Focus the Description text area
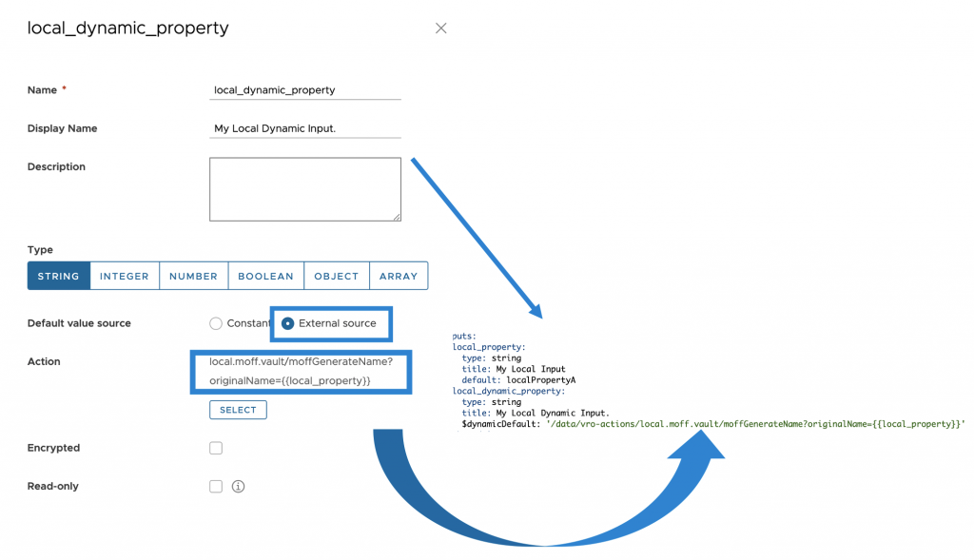Screen dimensions: 974x560 305,189
